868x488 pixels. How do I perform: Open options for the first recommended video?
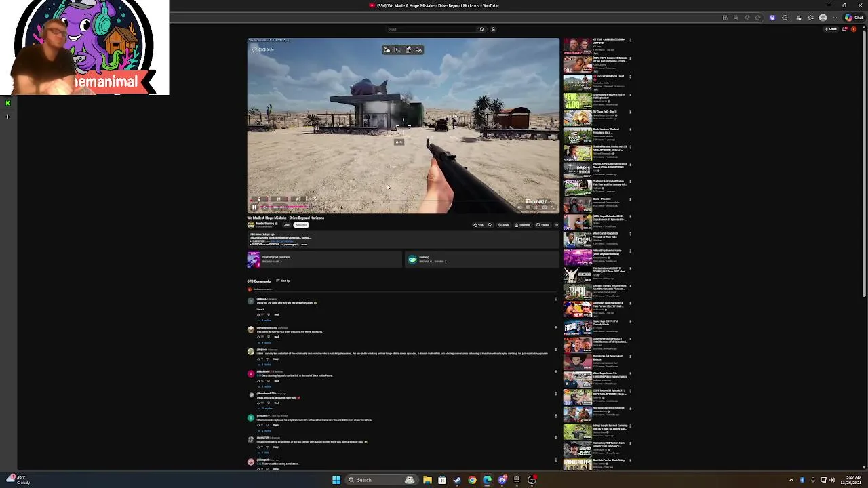(630, 40)
